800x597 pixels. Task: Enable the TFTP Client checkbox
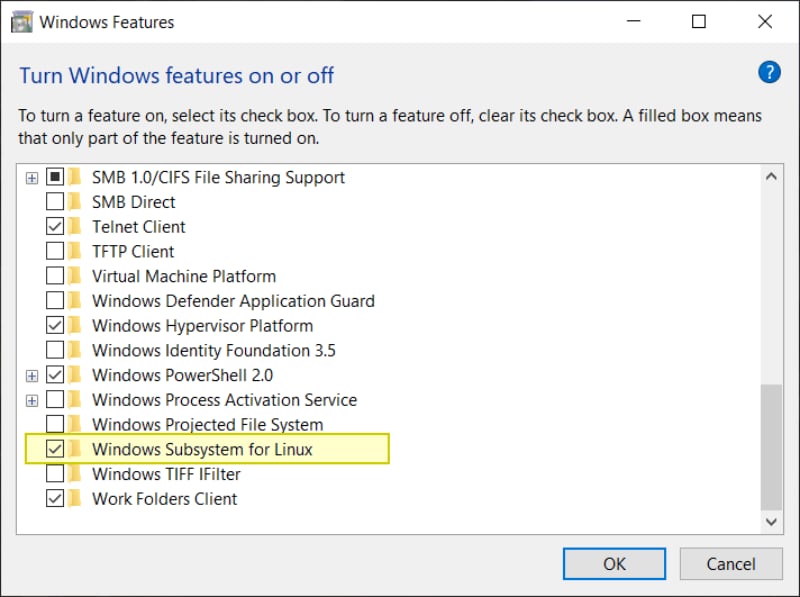pos(55,251)
